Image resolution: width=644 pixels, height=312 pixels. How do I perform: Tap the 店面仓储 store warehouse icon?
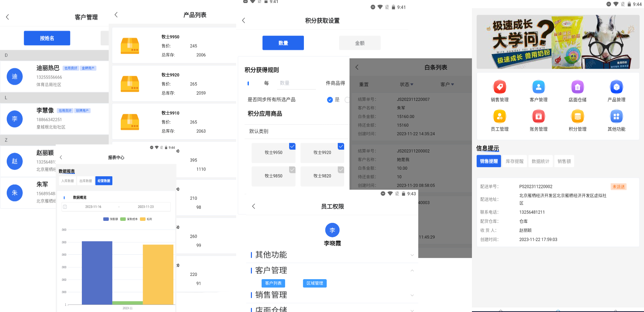577,87
